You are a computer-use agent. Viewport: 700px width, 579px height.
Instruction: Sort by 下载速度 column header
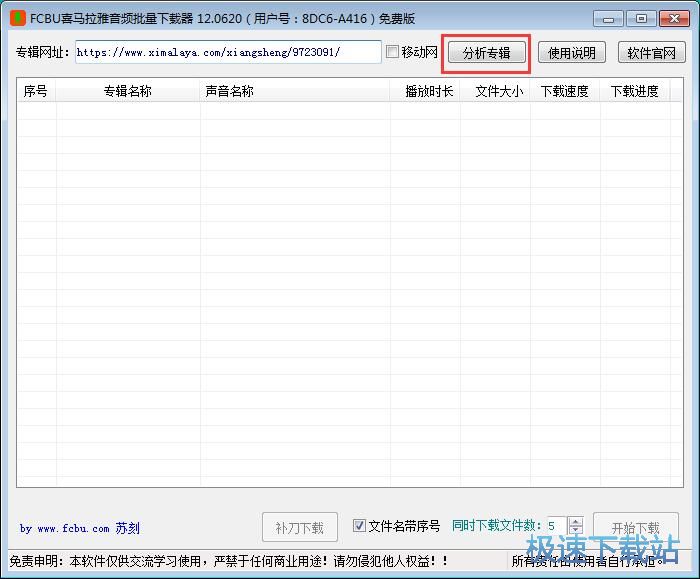[x=565, y=91]
